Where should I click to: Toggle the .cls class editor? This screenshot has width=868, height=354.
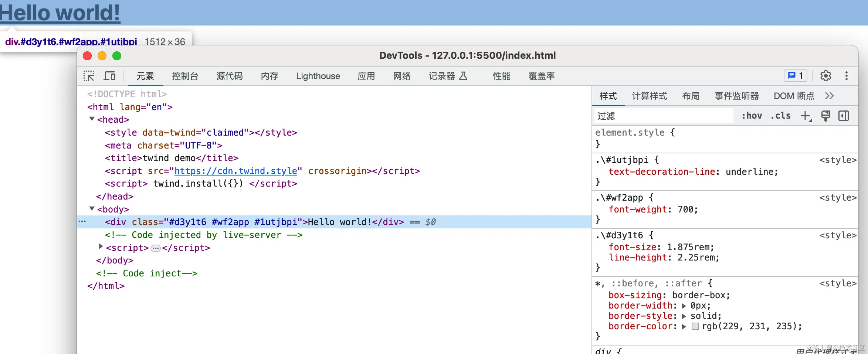point(781,116)
